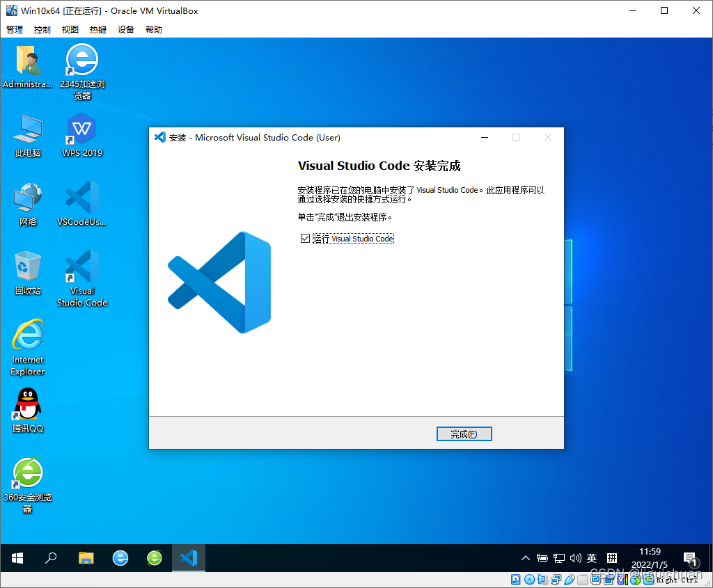Uncheck the run Visual Studio Code checkbox
The image size is (713, 588).
[305, 239]
